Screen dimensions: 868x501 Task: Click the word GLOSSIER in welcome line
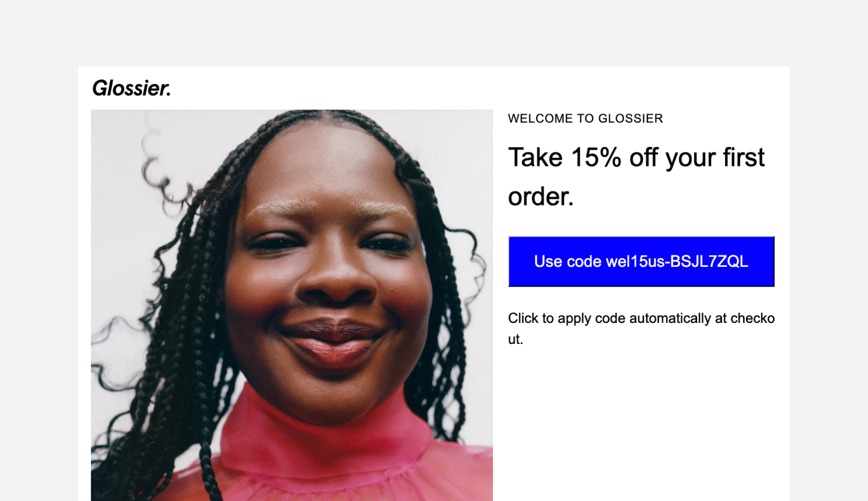(631, 119)
